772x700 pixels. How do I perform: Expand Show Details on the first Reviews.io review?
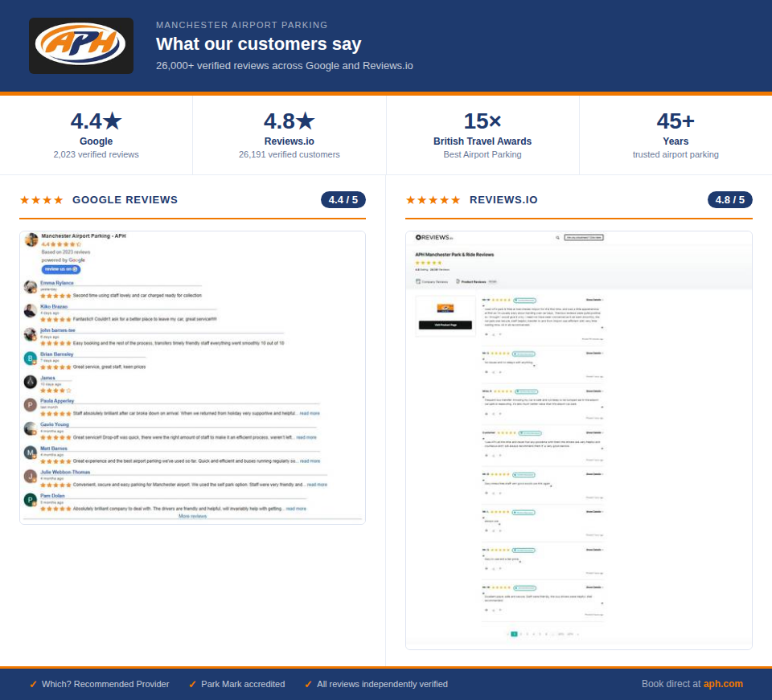point(594,300)
